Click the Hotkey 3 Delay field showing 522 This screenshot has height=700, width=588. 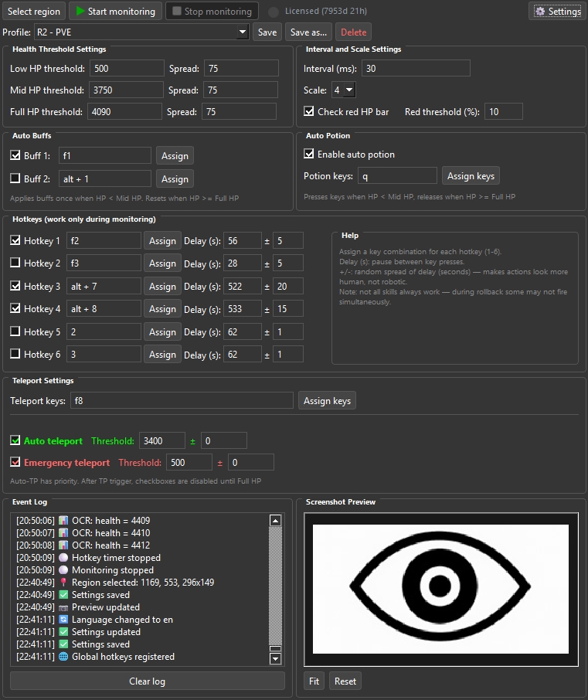point(243,286)
